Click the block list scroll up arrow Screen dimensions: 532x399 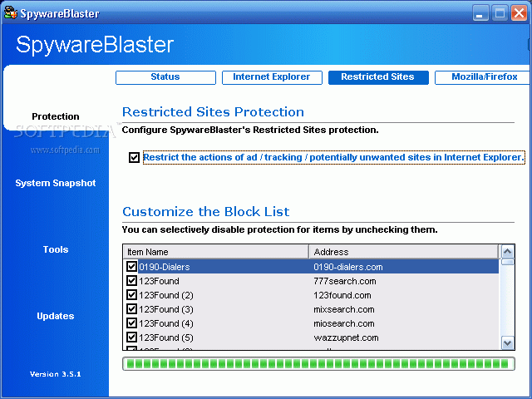[x=508, y=252]
